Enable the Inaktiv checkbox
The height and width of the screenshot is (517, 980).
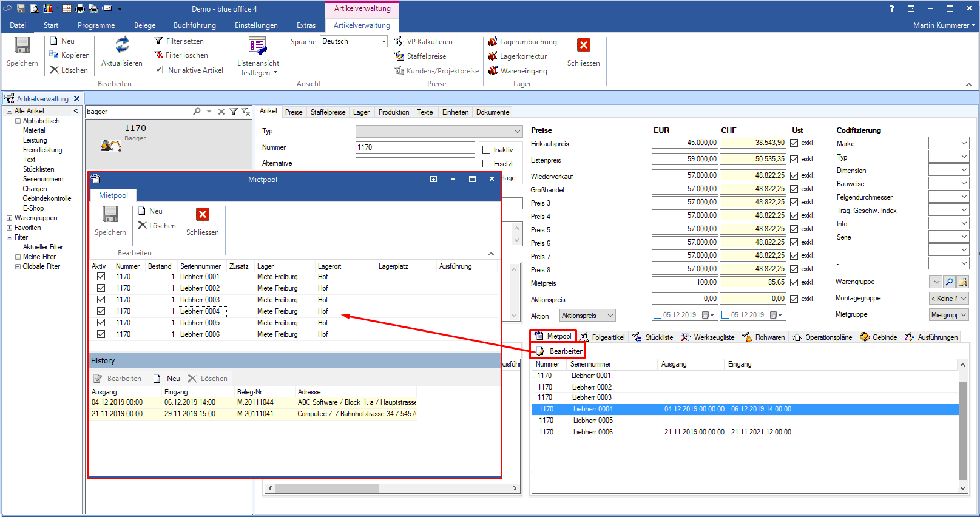(486, 150)
